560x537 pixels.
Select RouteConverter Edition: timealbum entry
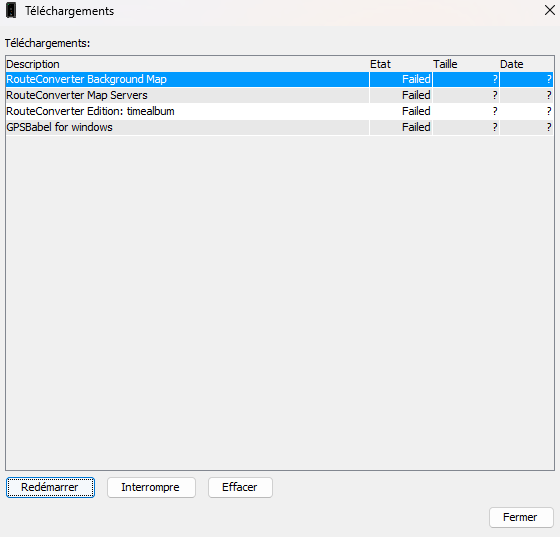tap(280, 111)
